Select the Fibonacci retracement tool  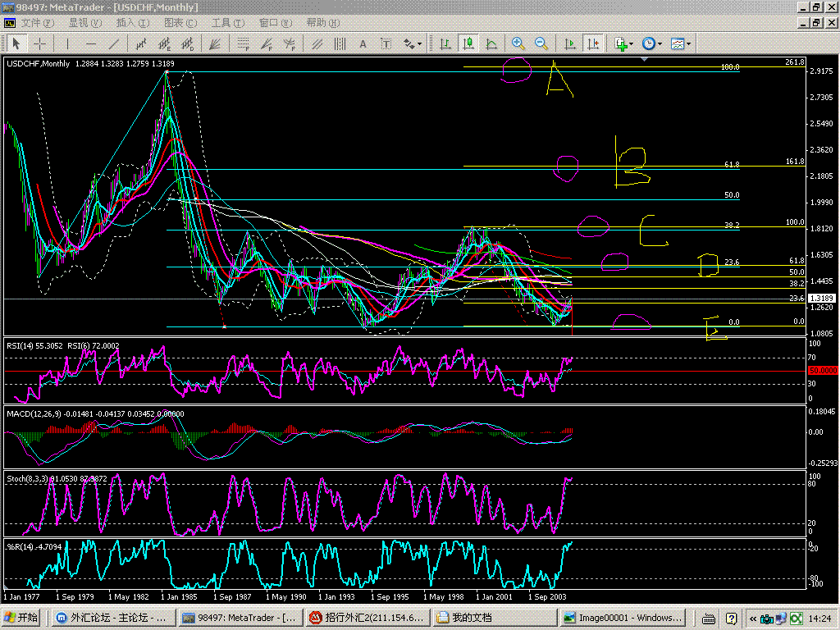(x=243, y=43)
